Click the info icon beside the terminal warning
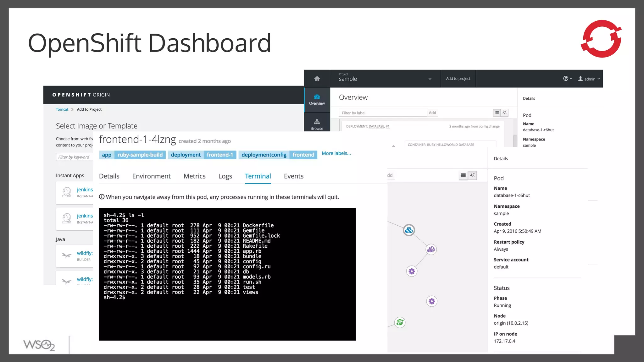The width and height of the screenshot is (644, 362). (102, 197)
